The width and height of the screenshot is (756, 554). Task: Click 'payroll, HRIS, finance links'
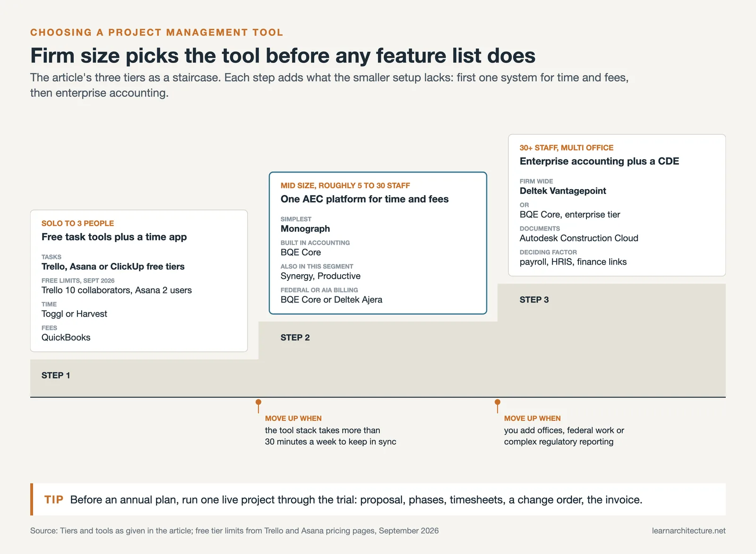click(573, 261)
